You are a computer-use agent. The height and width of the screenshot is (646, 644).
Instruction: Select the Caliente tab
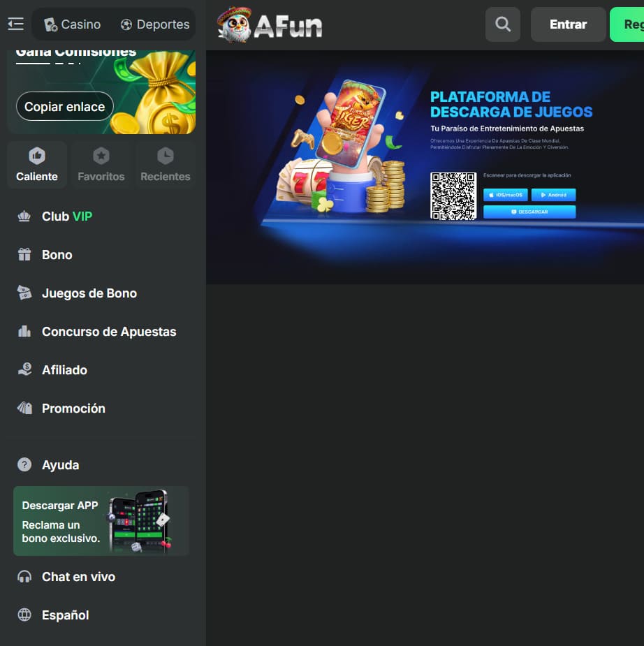click(37, 165)
